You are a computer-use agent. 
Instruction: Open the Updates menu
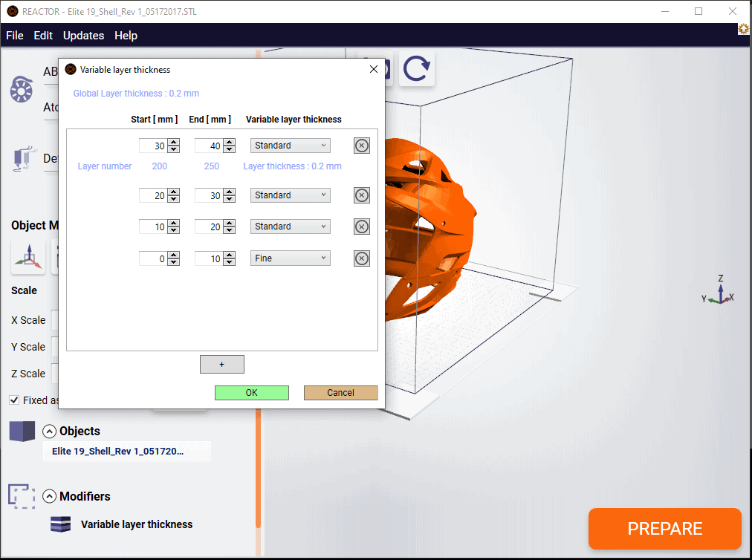click(83, 36)
